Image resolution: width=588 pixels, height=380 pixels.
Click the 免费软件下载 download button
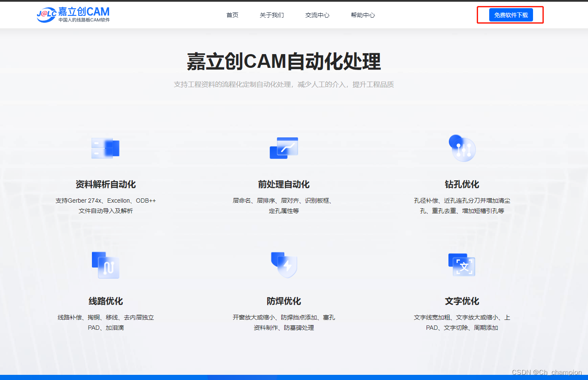pos(510,14)
